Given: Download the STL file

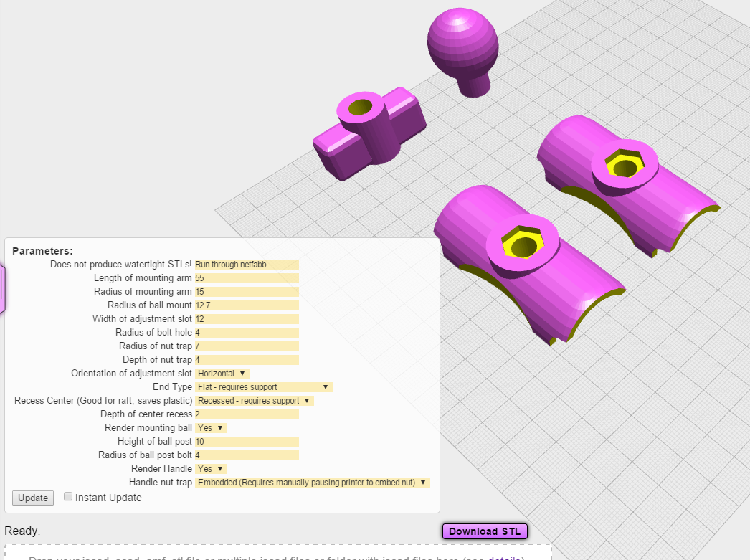Looking at the screenshot, I should pos(485,531).
